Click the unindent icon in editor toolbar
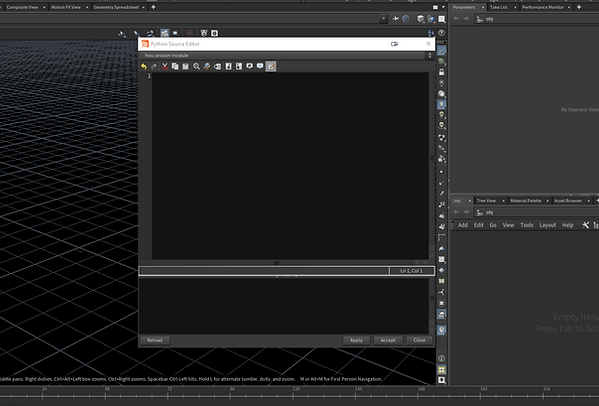The height and width of the screenshot is (406, 599). click(x=239, y=66)
